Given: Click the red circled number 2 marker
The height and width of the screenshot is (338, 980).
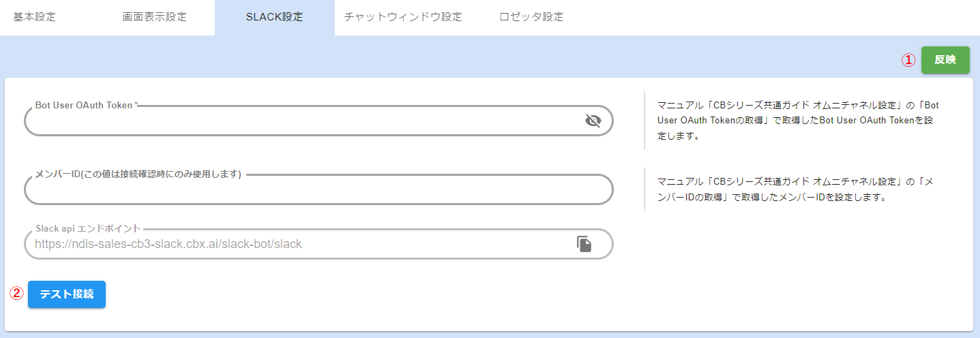Looking at the screenshot, I should [16, 294].
